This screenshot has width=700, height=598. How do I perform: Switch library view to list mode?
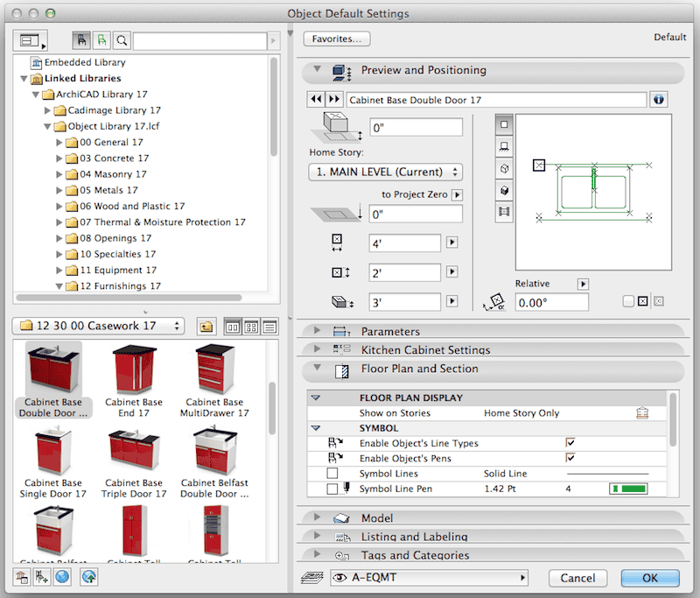point(269,327)
